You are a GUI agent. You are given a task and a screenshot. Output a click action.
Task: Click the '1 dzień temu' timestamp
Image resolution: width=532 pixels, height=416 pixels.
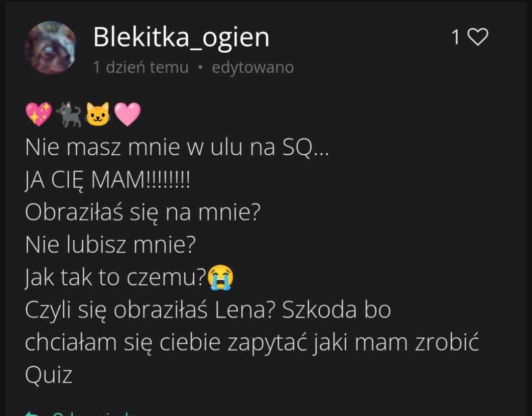141,67
